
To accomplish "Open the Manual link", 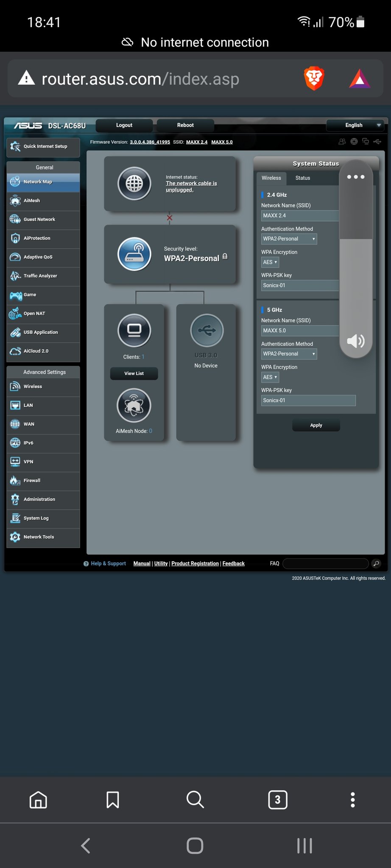I will tap(142, 563).
